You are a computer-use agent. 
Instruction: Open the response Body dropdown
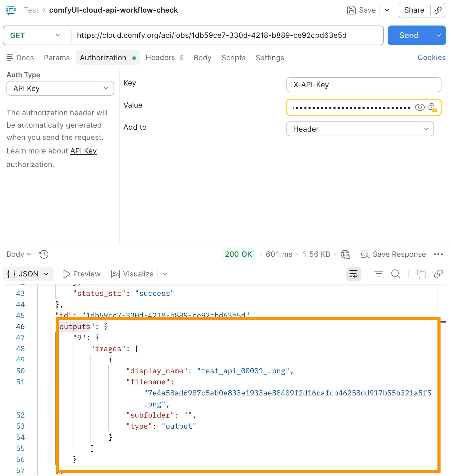click(x=19, y=254)
